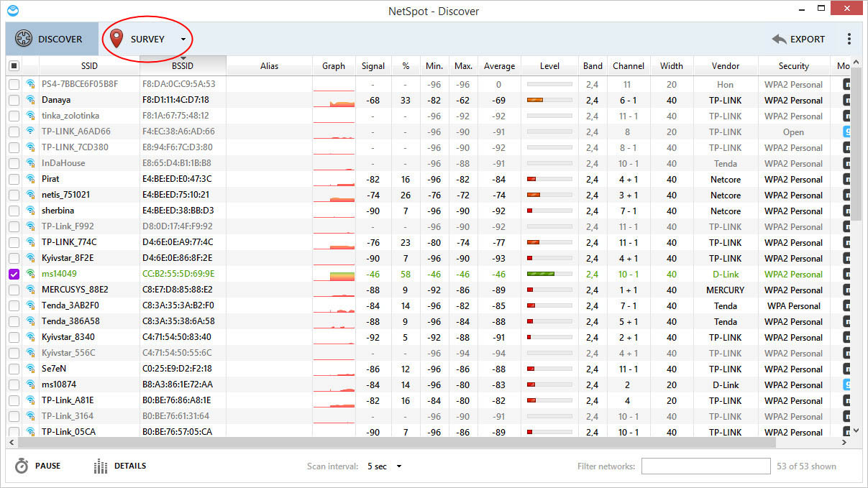Click the Wi-Fi icon for MERCUSYS_88E2
Image resolution: width=868 pixels, height=488 pixels.
point(30,290)
